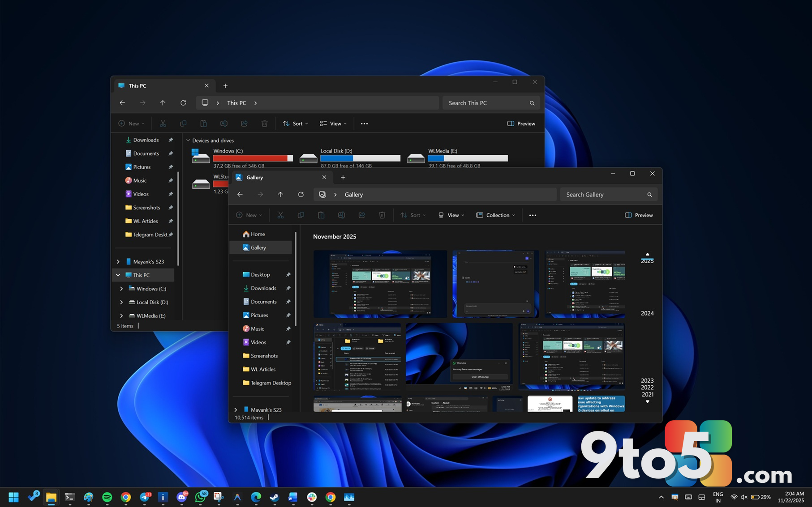The height and width of the screenshot is (507, 812).
Task: Open Steam from the taskbar
Action: (274, 497)
